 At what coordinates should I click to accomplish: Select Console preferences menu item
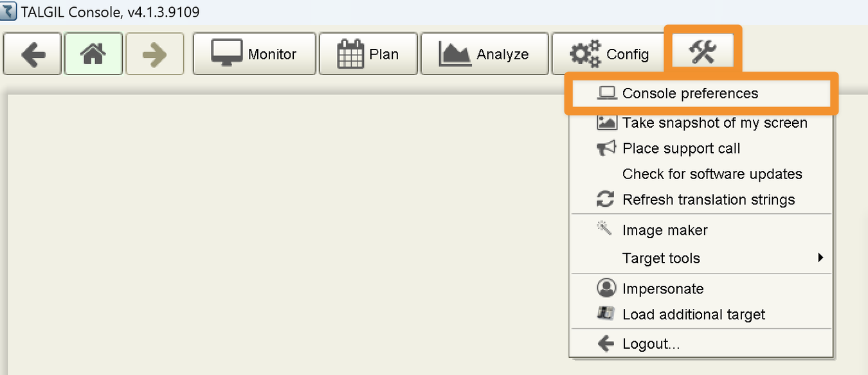coord(701,94)
